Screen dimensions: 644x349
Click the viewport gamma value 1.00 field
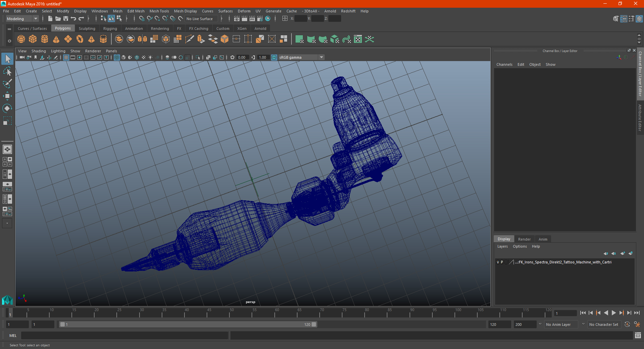pos(263,57)
